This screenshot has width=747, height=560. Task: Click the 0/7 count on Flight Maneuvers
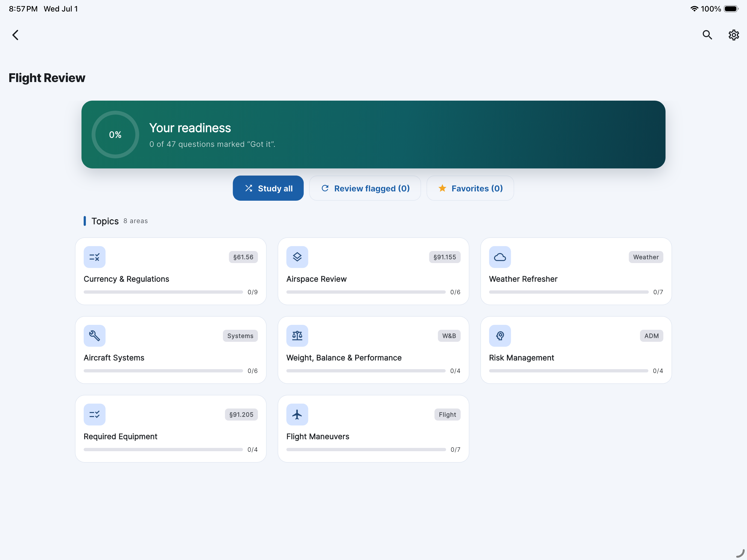point(455,450)
